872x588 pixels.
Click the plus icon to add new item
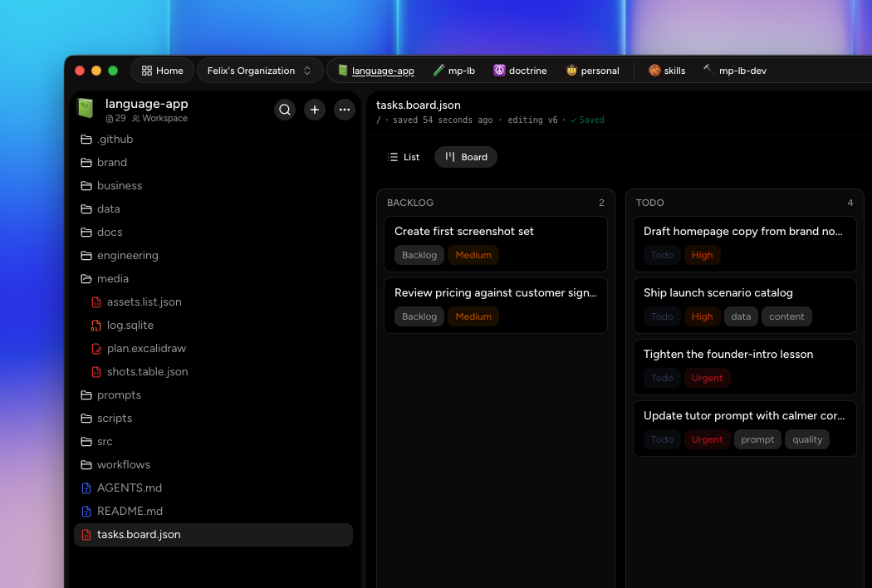click(x=315, y=110)
